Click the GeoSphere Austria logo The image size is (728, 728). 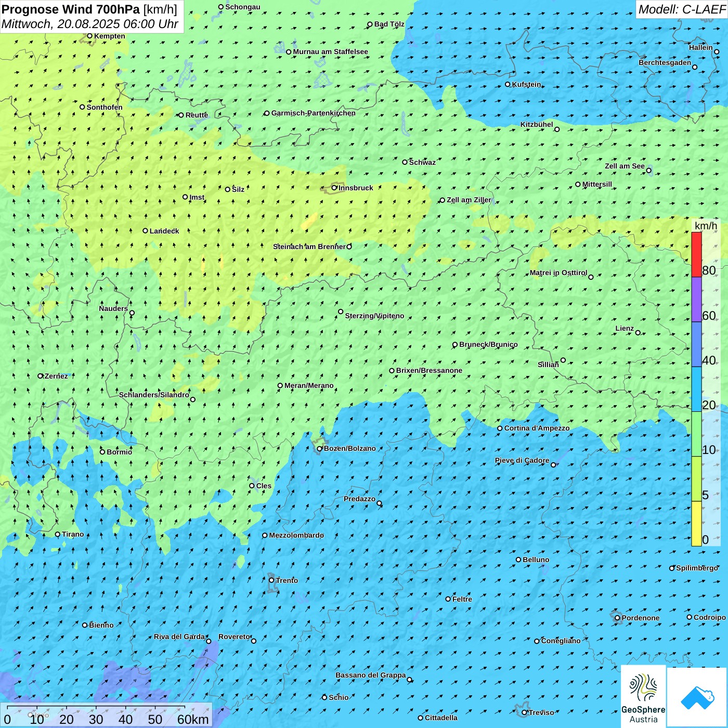tap(643, 697)
